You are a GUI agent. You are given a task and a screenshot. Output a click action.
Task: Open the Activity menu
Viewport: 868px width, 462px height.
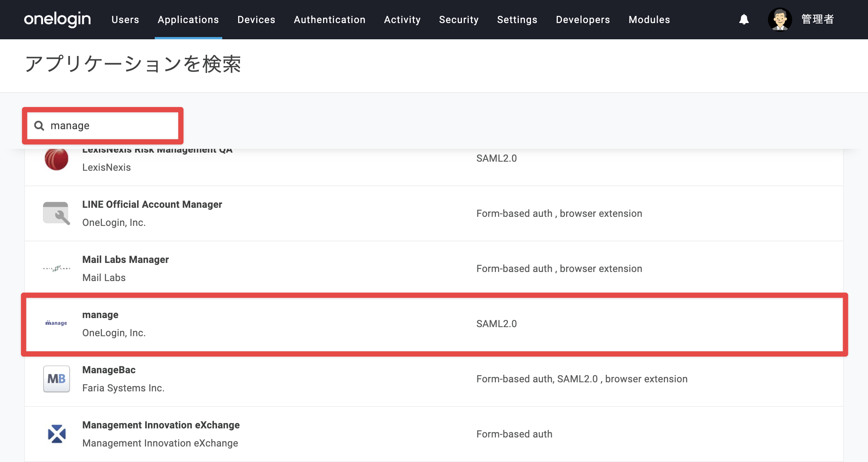[x=402, y=20]
